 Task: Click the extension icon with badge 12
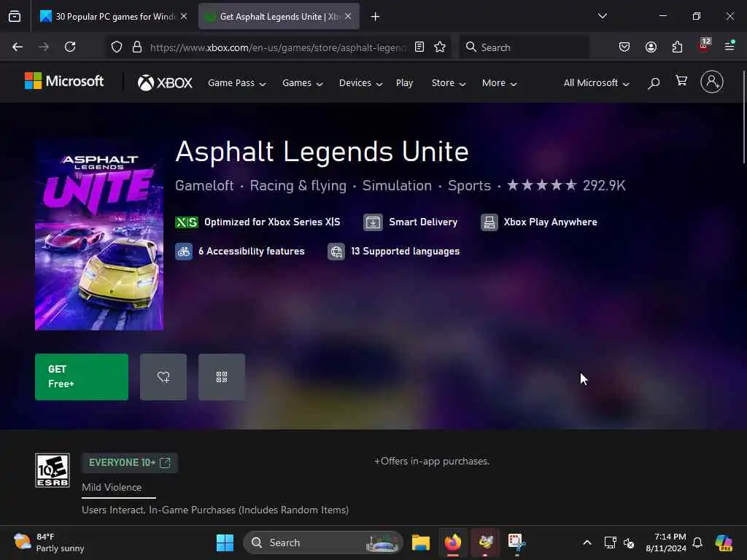click(x=704, y=46)
